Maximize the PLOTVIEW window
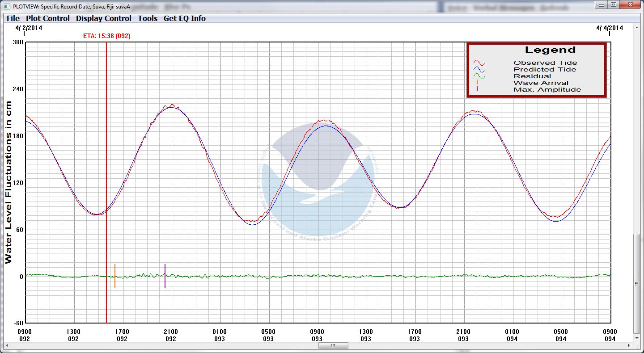644x353 pixels. point(614,5)
